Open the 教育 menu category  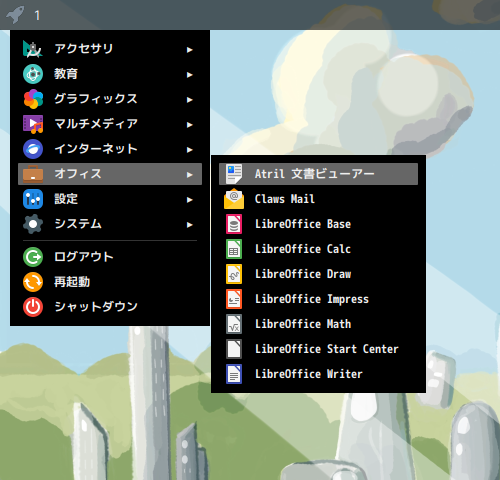click(x=110, y=74)
